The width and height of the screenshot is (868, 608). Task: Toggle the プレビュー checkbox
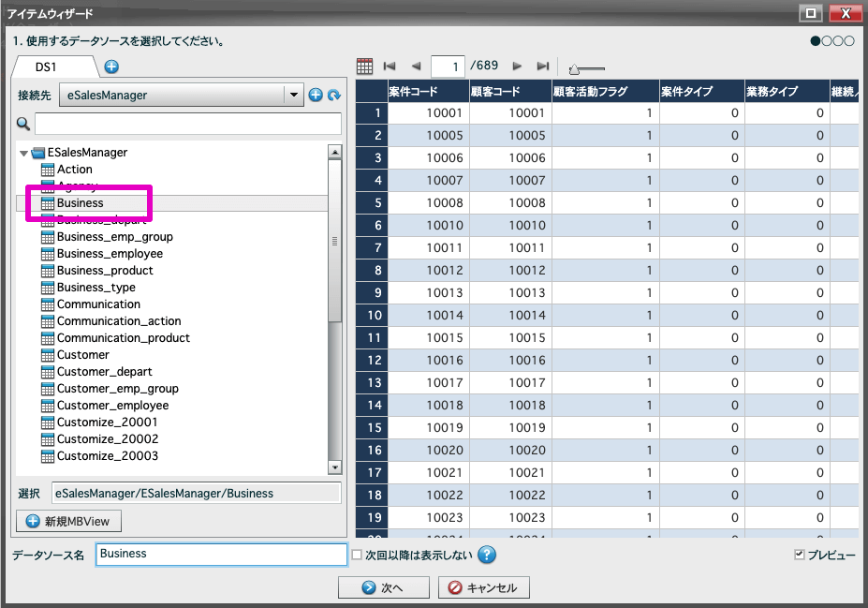(800, 555)
